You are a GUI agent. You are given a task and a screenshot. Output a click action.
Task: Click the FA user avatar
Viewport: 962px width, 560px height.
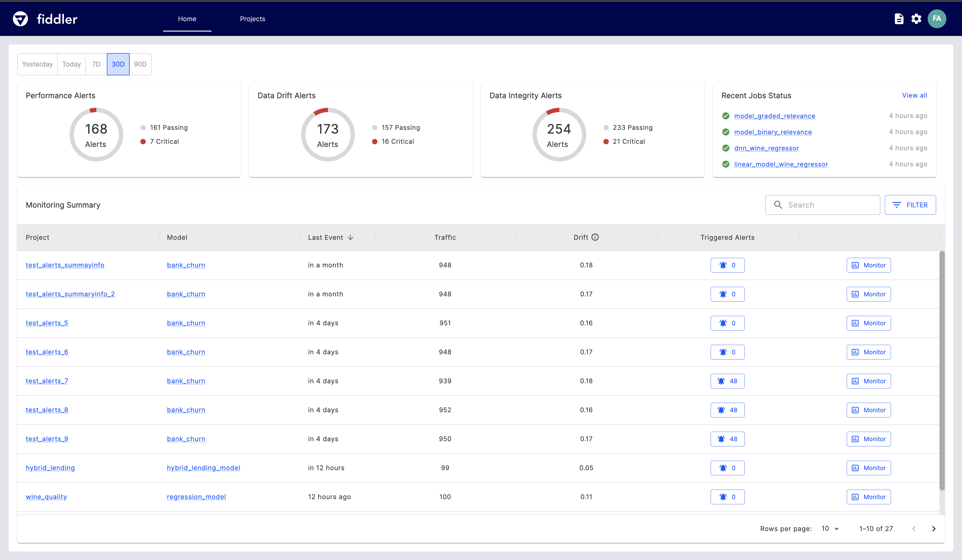[x=937, y=19]
